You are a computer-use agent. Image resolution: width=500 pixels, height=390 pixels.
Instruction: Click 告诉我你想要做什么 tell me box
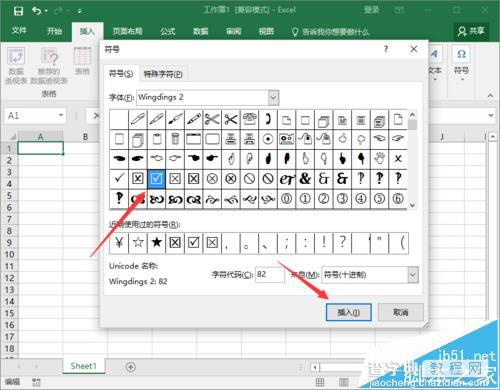point(330,32)
